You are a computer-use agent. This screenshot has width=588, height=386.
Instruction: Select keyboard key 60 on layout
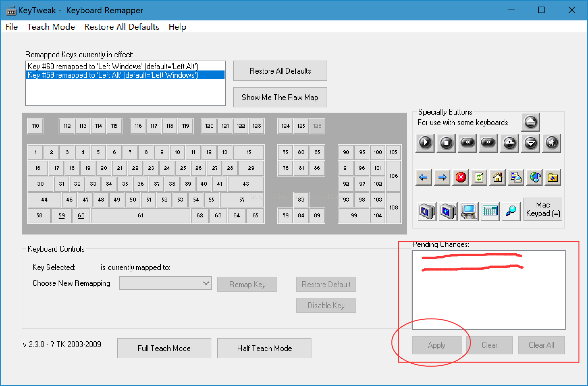pyautogui.click(x=81, y=215)
